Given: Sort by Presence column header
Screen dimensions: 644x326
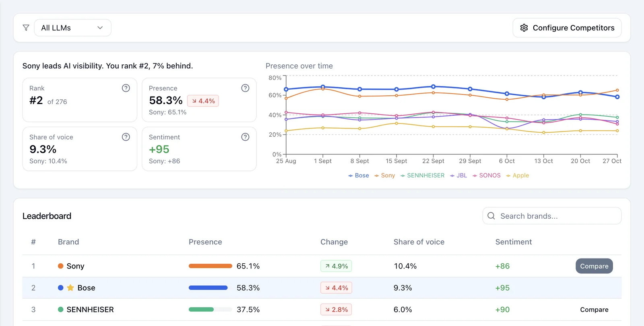Looking at the screenshot, I should coord(205,242).
